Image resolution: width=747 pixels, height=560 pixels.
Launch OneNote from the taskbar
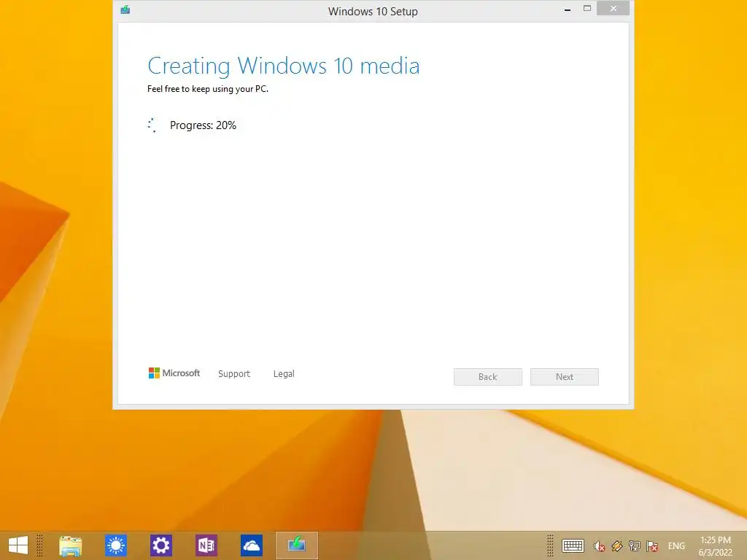[x=206, y=545]
